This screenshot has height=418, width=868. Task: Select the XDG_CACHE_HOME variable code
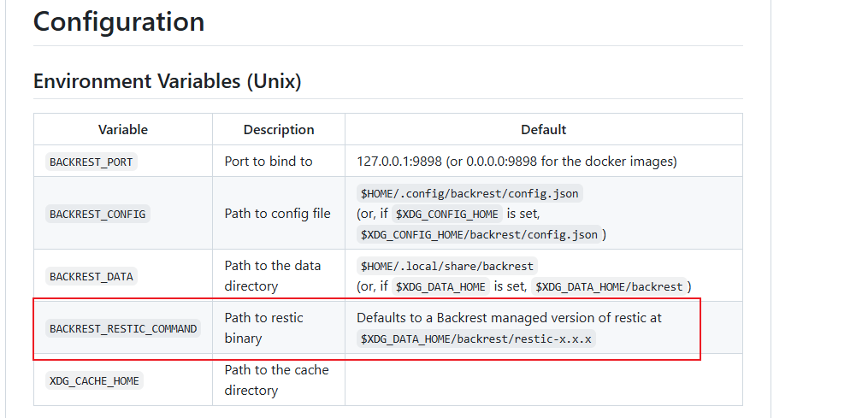click(x=94, y=380)
